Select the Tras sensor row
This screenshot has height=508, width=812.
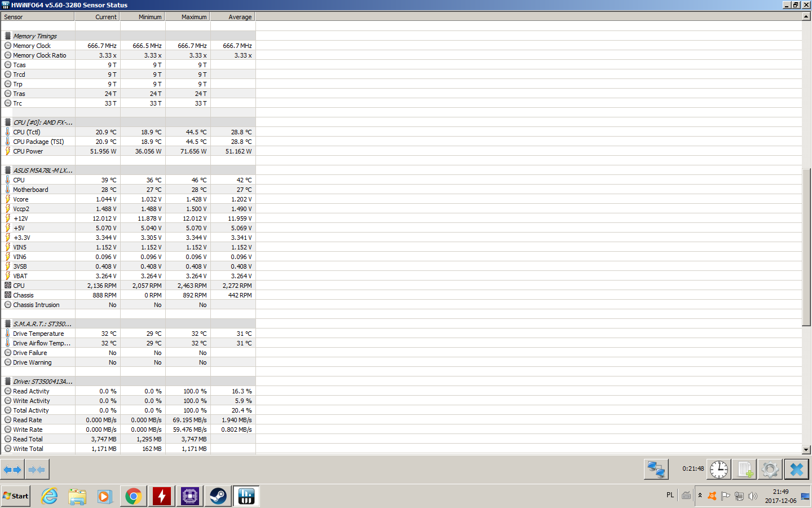128,94
